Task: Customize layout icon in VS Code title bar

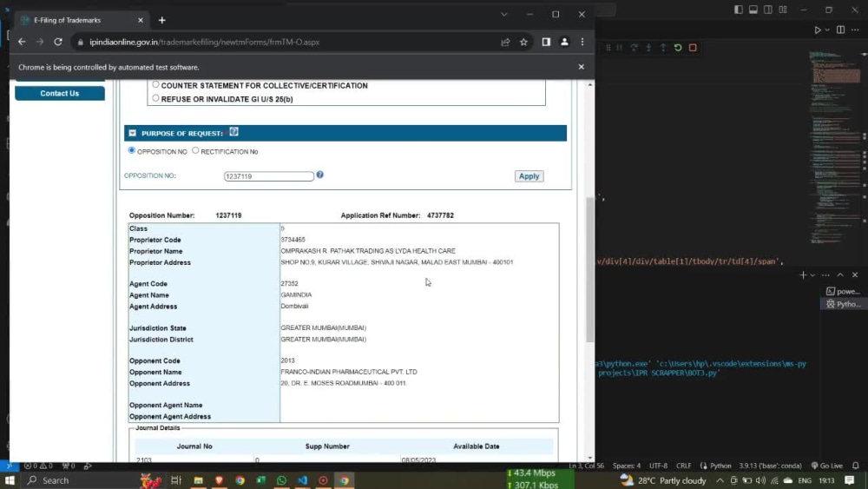Action: tap(783, 10)
